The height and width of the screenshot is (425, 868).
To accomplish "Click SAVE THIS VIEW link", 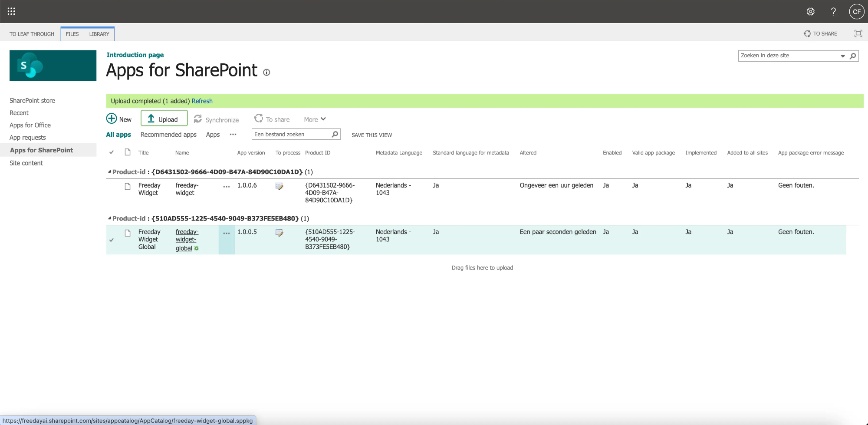I will coord(372,135).
